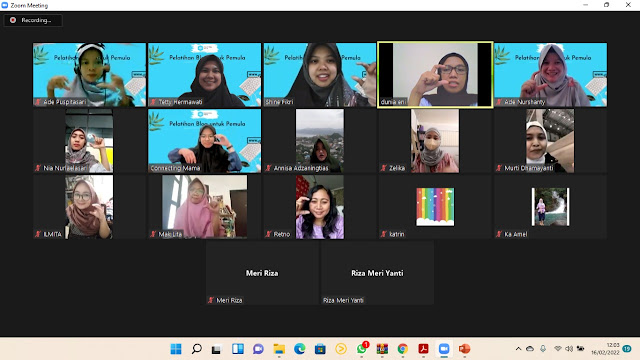Select the Connecting Mama video tile

click(204, 141)
